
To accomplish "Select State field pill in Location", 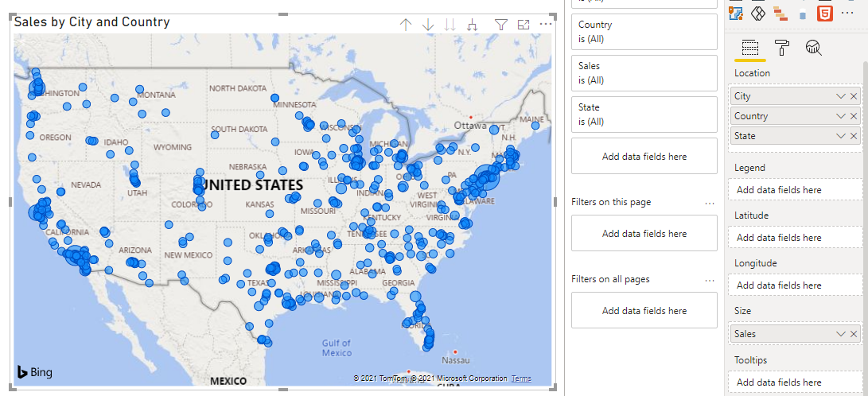I will point(796,136).
